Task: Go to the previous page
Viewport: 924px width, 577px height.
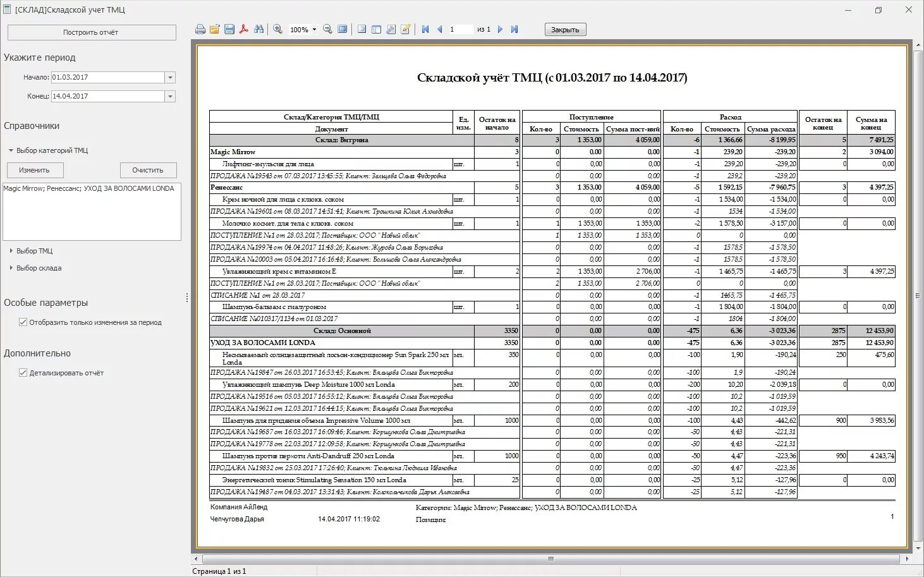Action: tap(440, 30)
